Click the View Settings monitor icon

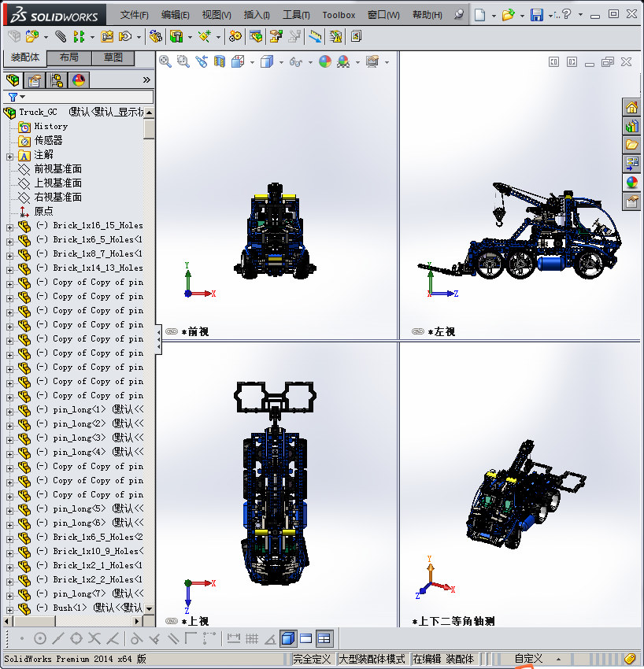(372, 62)
